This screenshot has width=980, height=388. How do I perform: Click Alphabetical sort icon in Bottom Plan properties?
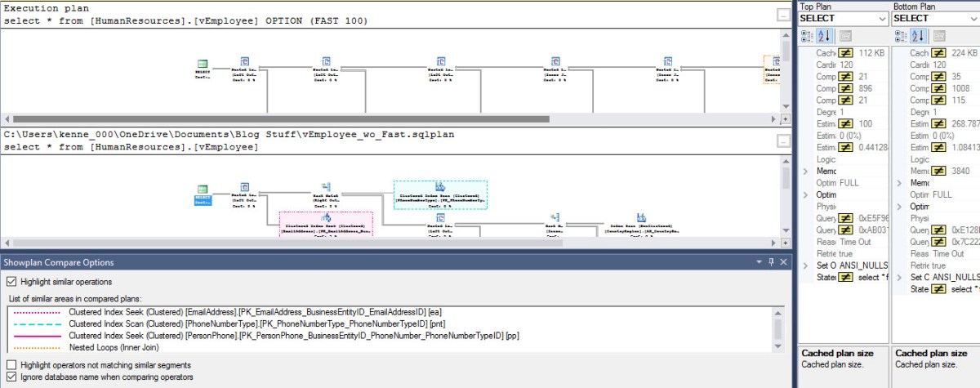(x=919, y=36)
